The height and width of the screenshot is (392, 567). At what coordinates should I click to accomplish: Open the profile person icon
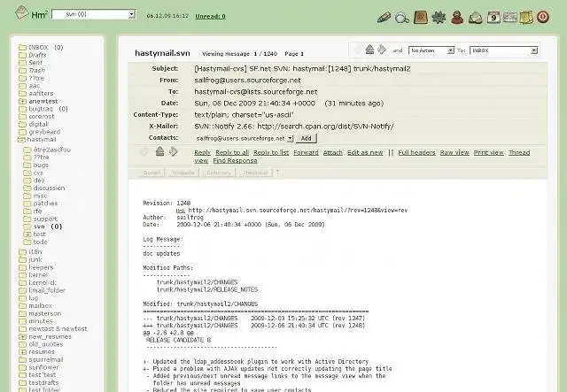pyautogui.click(x=457, y=17)
